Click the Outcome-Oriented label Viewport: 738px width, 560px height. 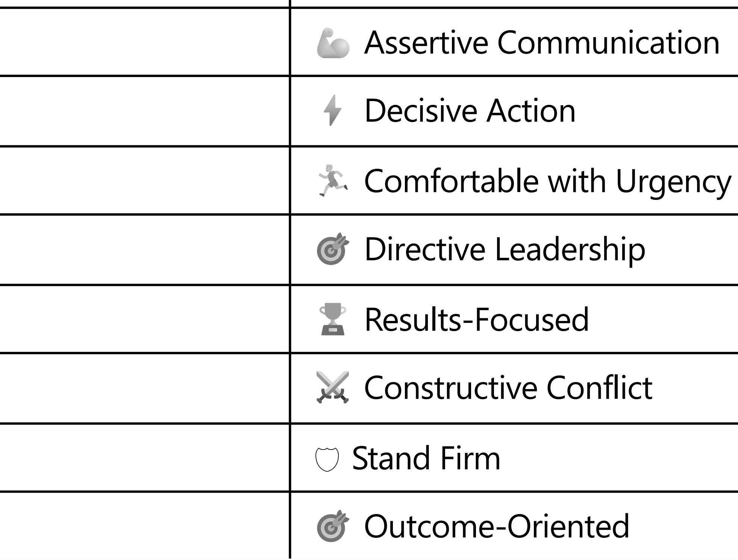[x=496, y=526]
